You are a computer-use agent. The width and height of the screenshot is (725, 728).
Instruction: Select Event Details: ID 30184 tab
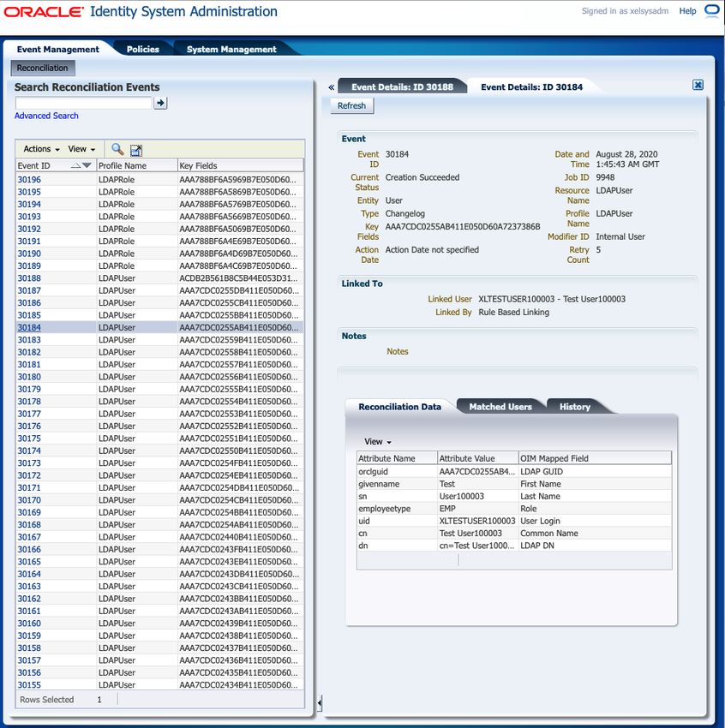[531, 87]
